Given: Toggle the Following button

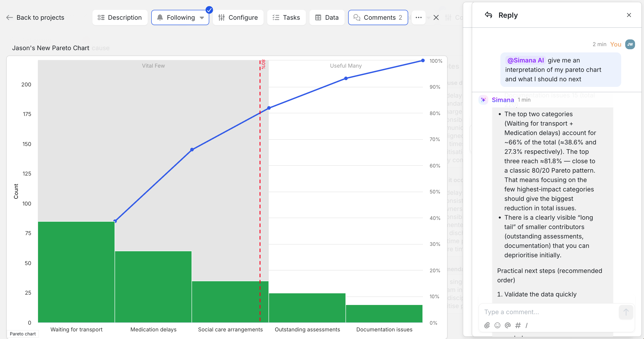Looking at the screenshot, I should click(x=180, y=17).
